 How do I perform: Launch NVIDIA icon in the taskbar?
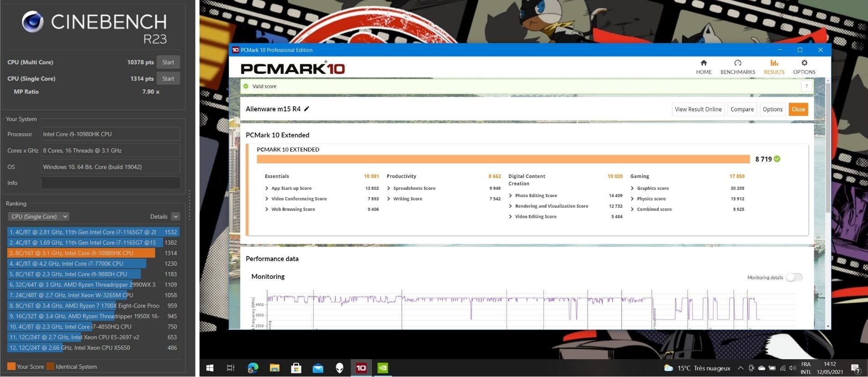coord(383,368)
